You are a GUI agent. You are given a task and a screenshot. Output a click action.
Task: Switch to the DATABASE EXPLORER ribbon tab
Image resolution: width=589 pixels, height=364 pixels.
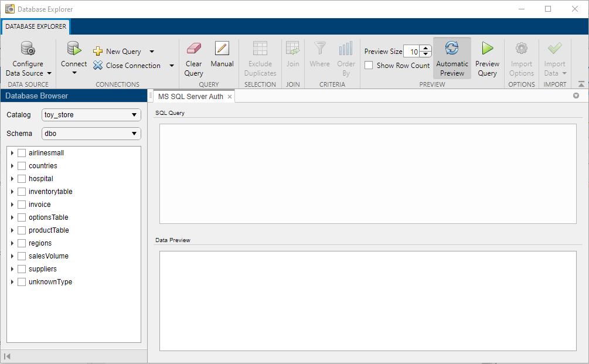pos(35,26)
